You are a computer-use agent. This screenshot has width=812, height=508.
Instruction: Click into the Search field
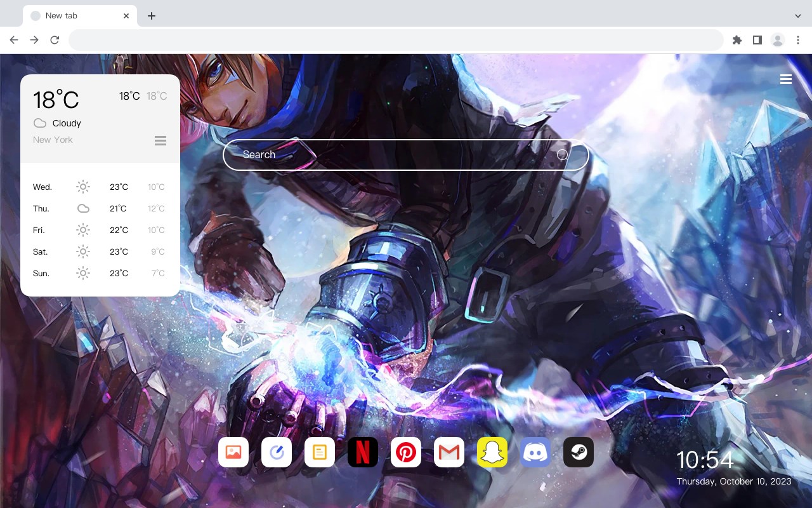(406, 155)
